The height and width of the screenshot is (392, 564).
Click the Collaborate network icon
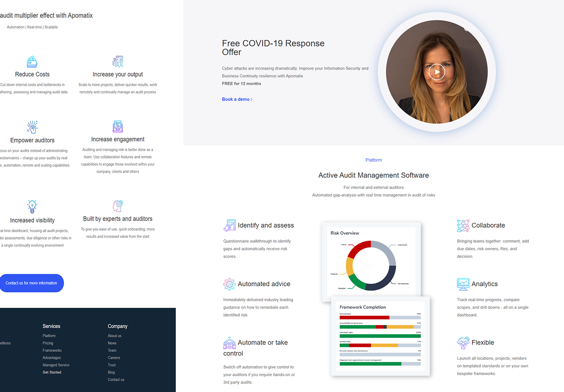463,226
